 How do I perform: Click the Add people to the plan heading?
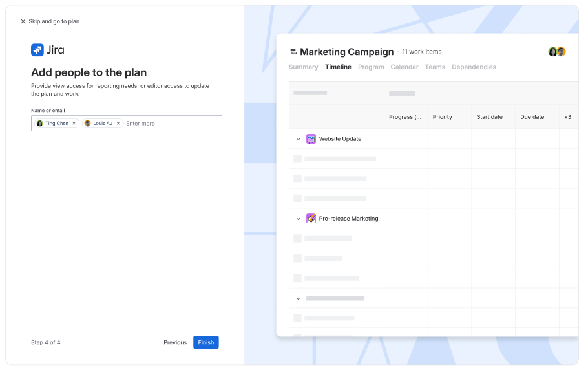click(89, 72)
